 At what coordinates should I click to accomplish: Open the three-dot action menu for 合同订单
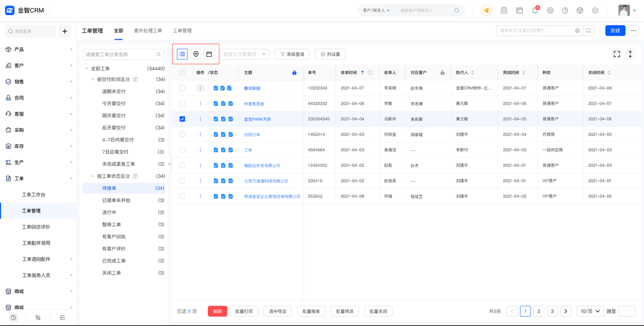(200, 135)
